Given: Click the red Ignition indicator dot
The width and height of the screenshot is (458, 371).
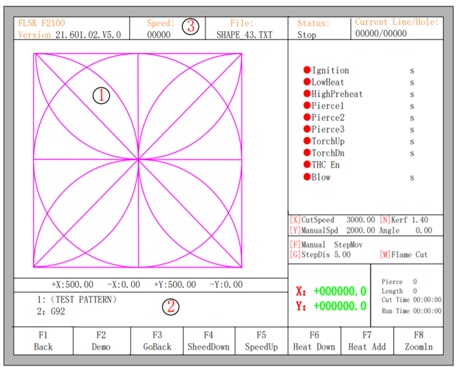Looking at the screenshot, I should [x=307, y=70].
